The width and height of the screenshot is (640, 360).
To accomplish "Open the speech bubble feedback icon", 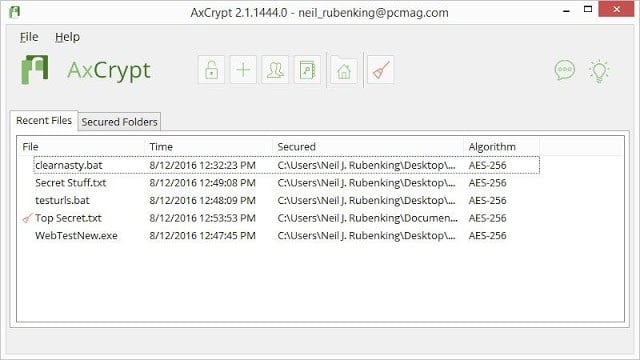I will [x=565, y=71].
